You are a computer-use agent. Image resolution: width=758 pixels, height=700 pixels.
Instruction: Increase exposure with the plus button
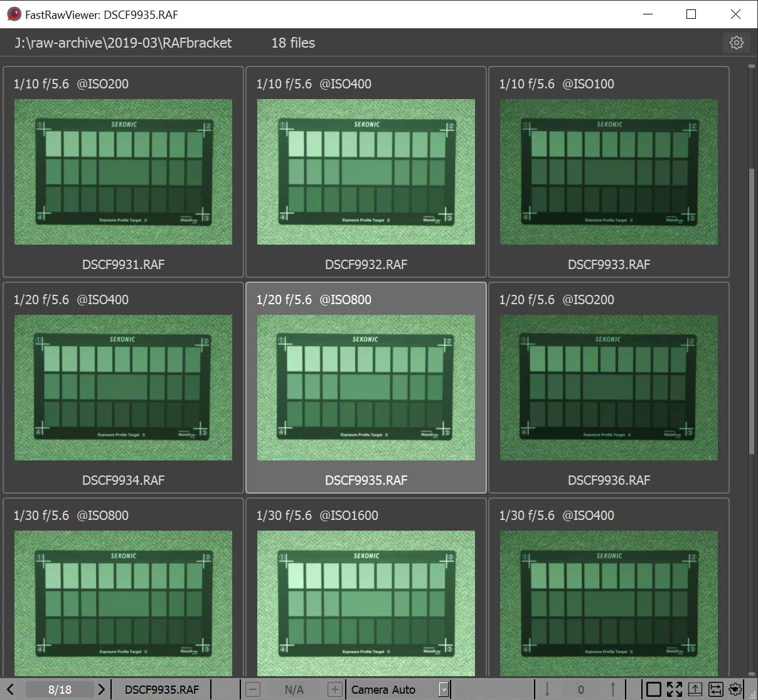(x=335, y=689)
